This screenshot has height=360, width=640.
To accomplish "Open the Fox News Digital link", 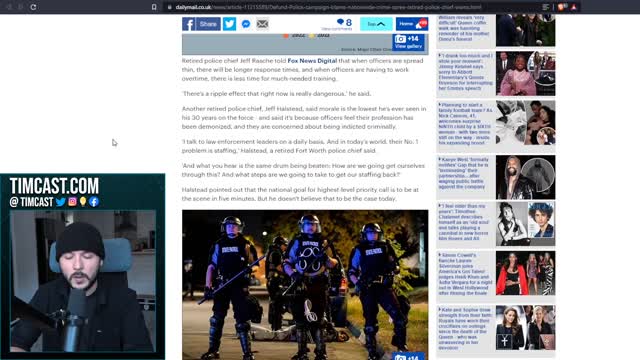I will pos(312,61).
